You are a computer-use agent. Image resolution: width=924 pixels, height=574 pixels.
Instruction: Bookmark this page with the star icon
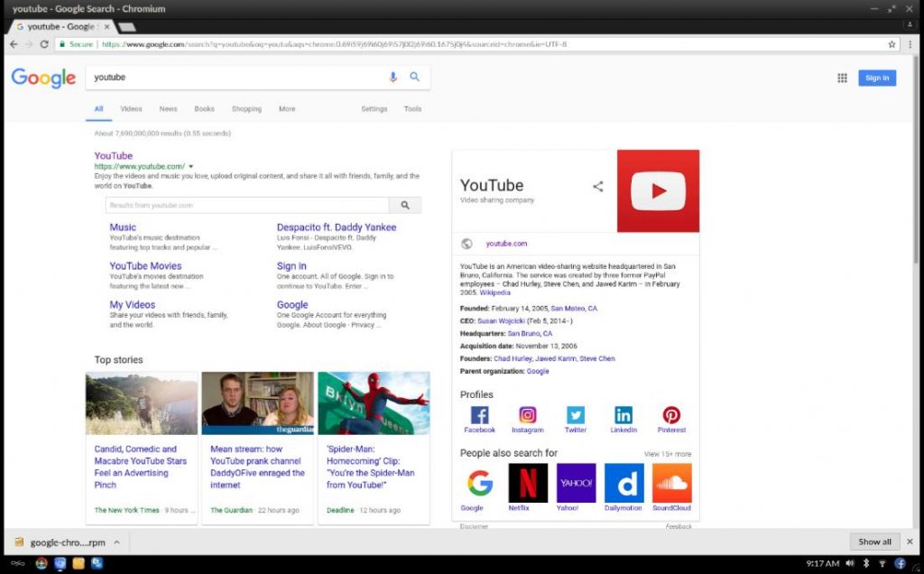click(x=892, y=44)
